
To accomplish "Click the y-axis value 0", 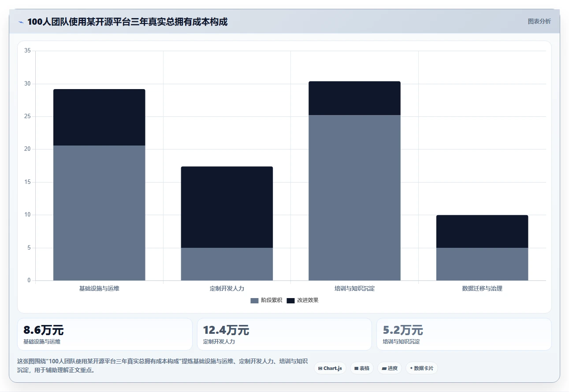I will point(29,280).
